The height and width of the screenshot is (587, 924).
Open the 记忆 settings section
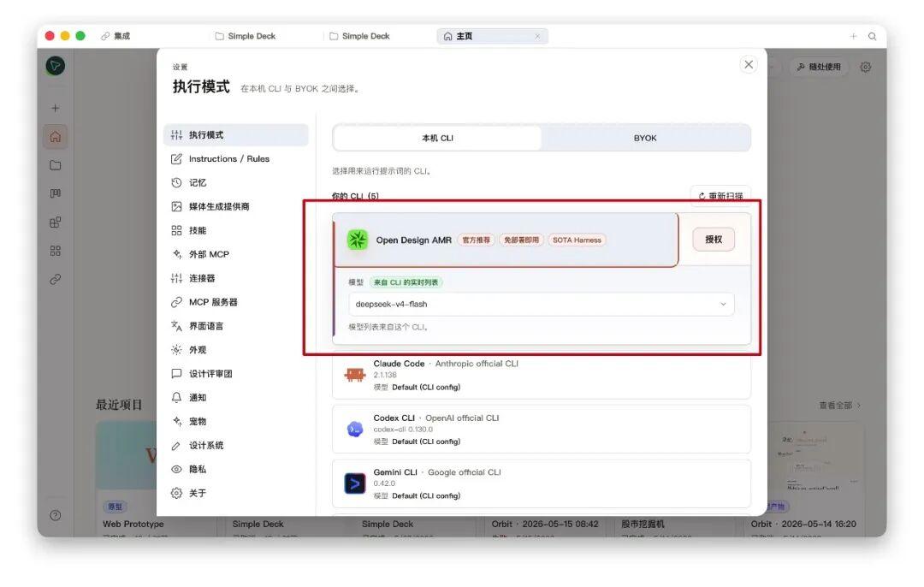(236, 183)
